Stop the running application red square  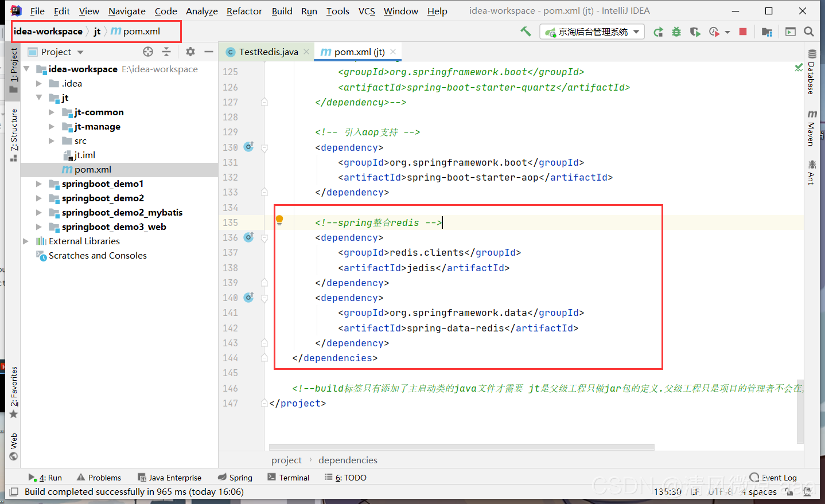pos(743,32)
